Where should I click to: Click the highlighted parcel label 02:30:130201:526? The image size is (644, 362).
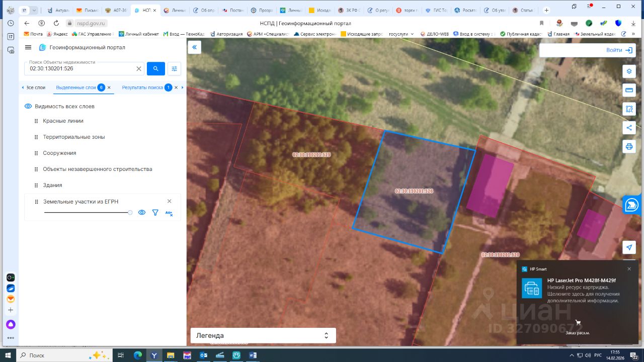[414, 191]
